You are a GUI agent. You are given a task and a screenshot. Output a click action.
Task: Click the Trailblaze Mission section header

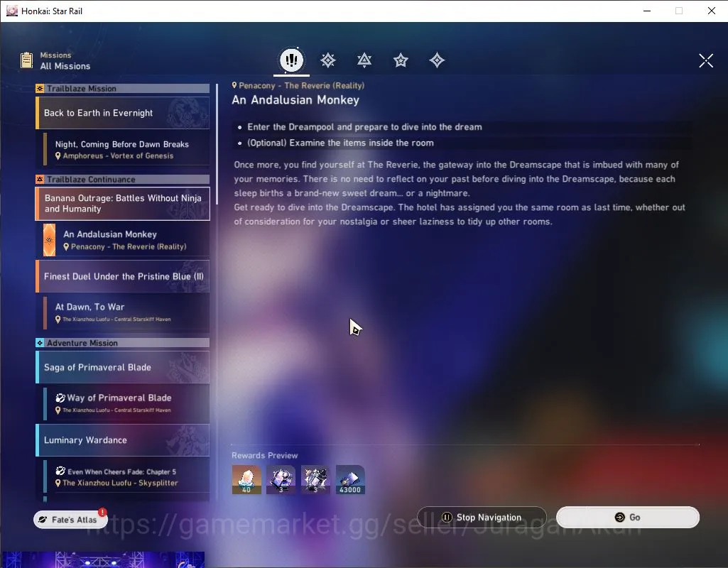pos(123,88)
